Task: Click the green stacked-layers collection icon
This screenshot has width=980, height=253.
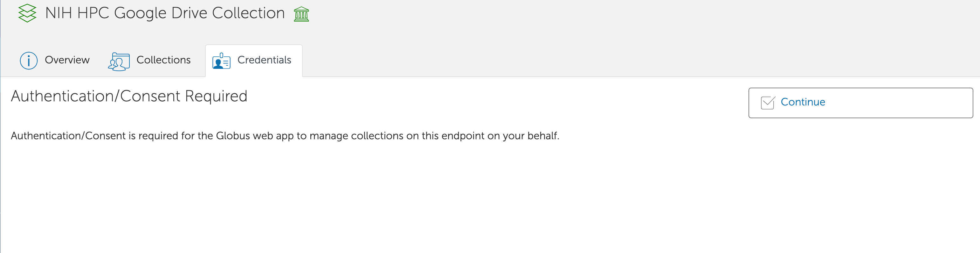Action: (27, 13)
